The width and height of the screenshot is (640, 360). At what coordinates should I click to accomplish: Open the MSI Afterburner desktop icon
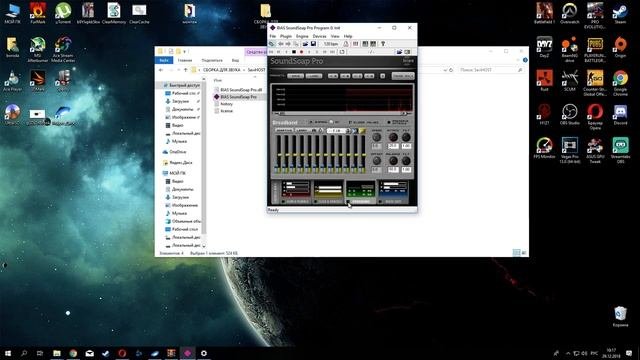38,49
